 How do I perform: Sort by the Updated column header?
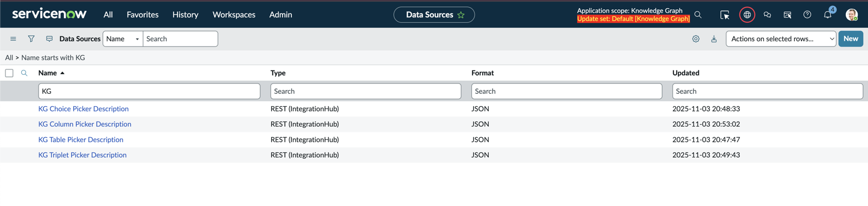(x=686, y=73)
